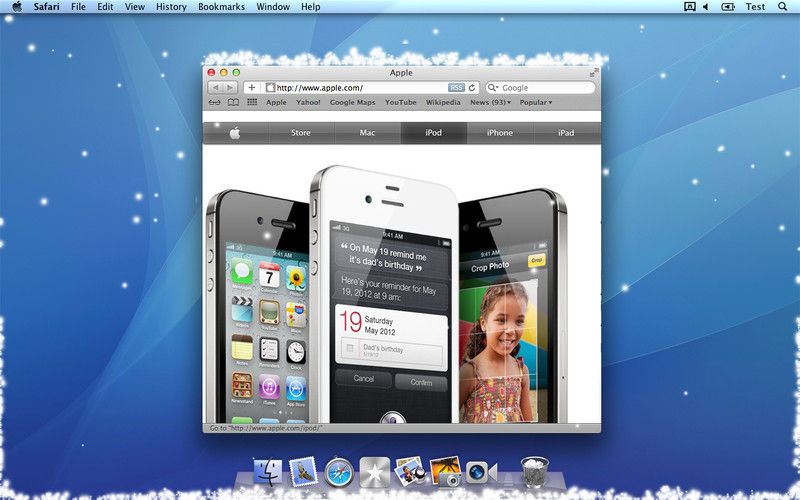Image resolution: width=800 pixels, height=500 pixels.
Task: Open the Wikipedia bookmark link
Action: (x=443, y=103)
